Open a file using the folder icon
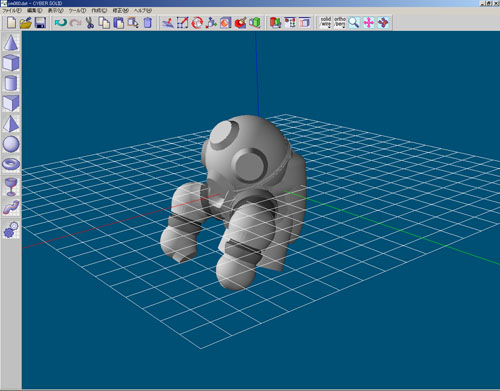This screenshot has width=500, height=391. tap(26, 23)
